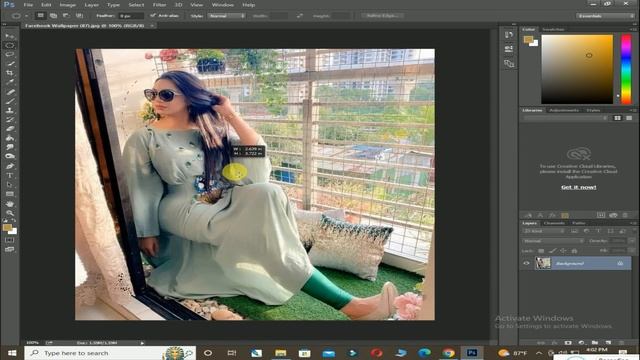The height and width of the screenshot is (360, 640).
Task: Toggle Lock position icon
Action: [x=563, y=251]
